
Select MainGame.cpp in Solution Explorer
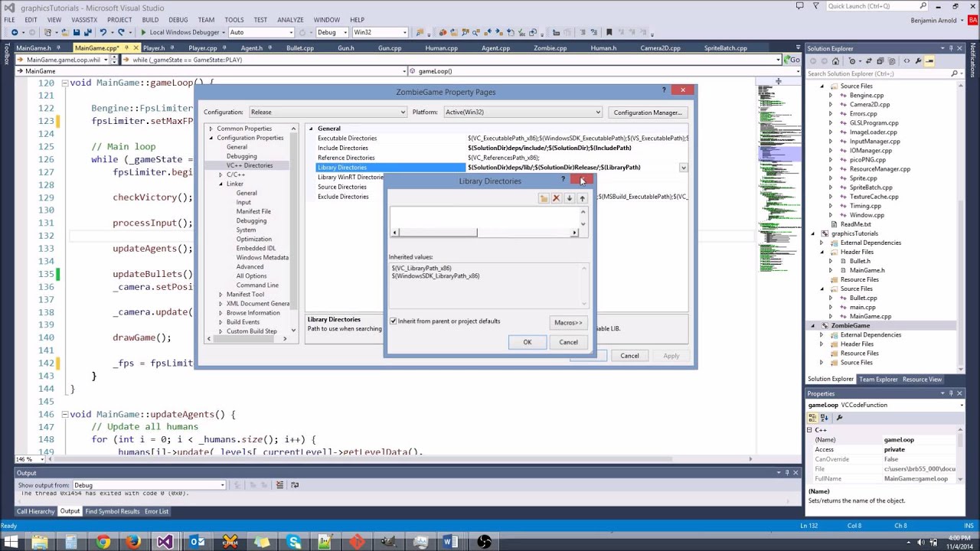click(x=871, y=316)
